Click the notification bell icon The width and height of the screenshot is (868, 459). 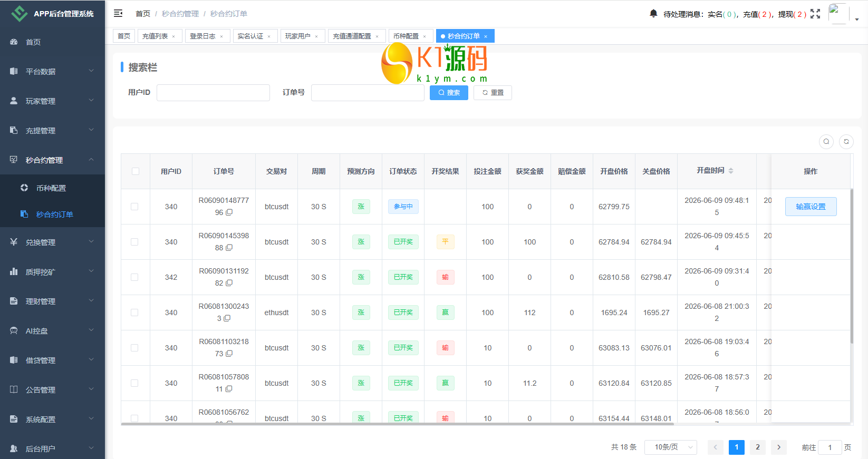(x=653, y=14)
